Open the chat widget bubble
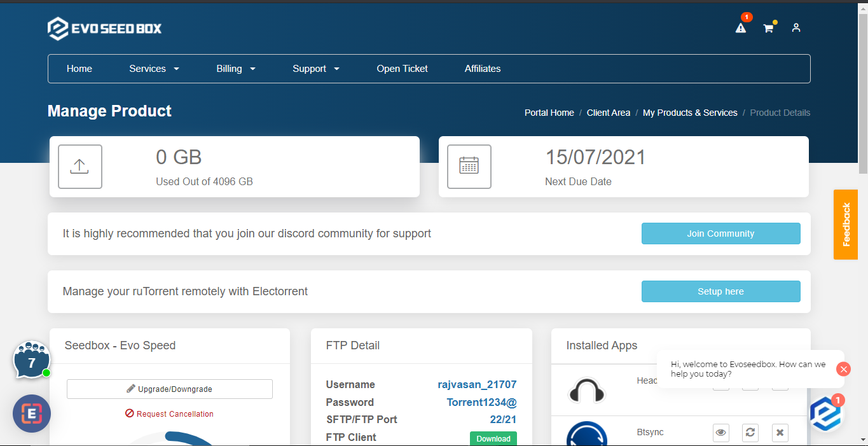The height and width of the screenshot is (446, 868). pyautogui.click(x=31, y=360)
